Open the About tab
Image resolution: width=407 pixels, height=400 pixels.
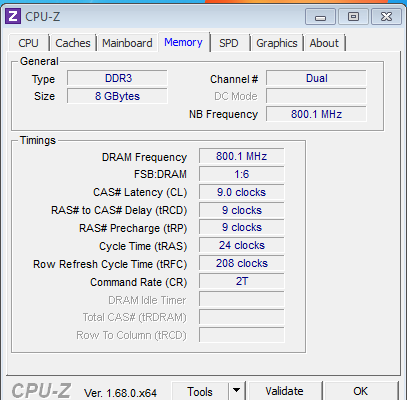pos(324,43)
